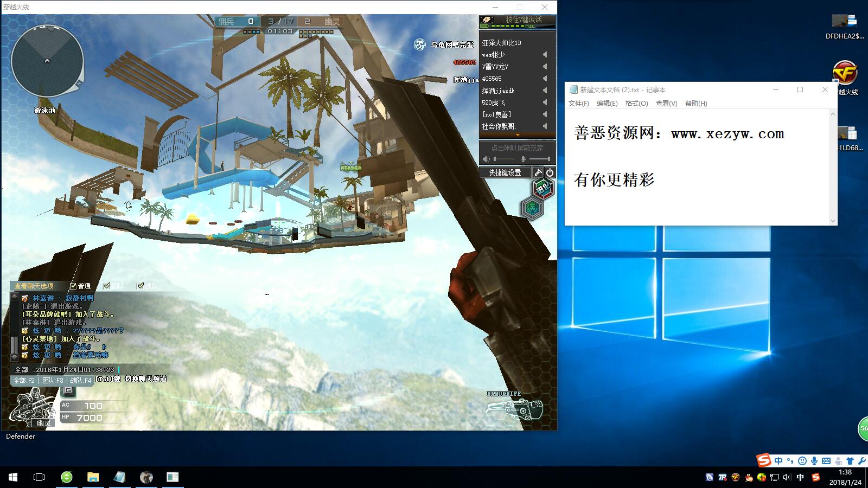Click the power icon in voice panel
Screen dimensions: 868x488
tap(550, 172)
